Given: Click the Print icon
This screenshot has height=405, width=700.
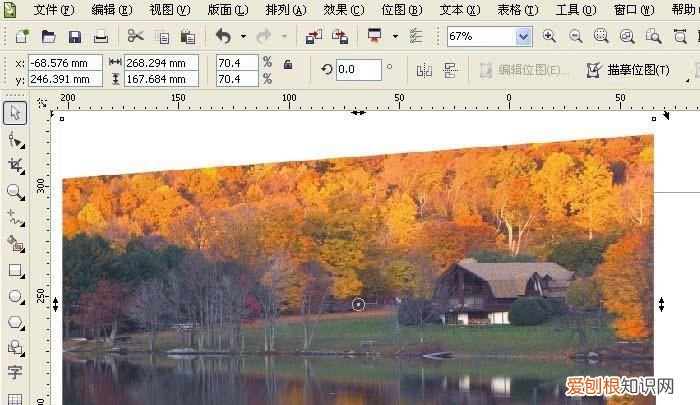Looking at the screenshot, I should pyautogui.click(x=100, y=37).
